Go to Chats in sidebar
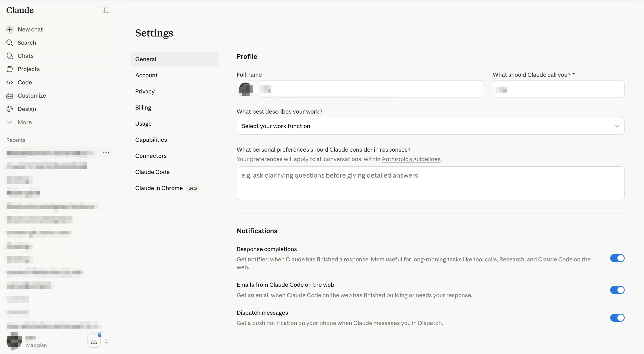644x354 pixels. pyautogui.click(x=26, y=56)
